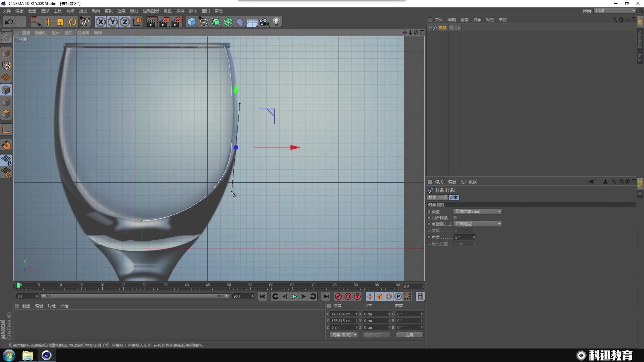Open the 界面 layout dropdown at top right
Viewport: 644px width, 362px height.
point(613,10)
